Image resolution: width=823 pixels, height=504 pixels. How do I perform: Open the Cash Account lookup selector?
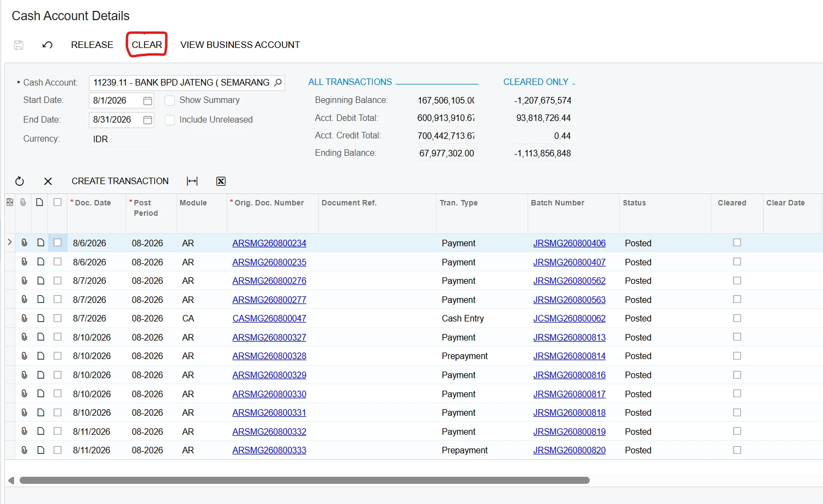coord(278,82)
